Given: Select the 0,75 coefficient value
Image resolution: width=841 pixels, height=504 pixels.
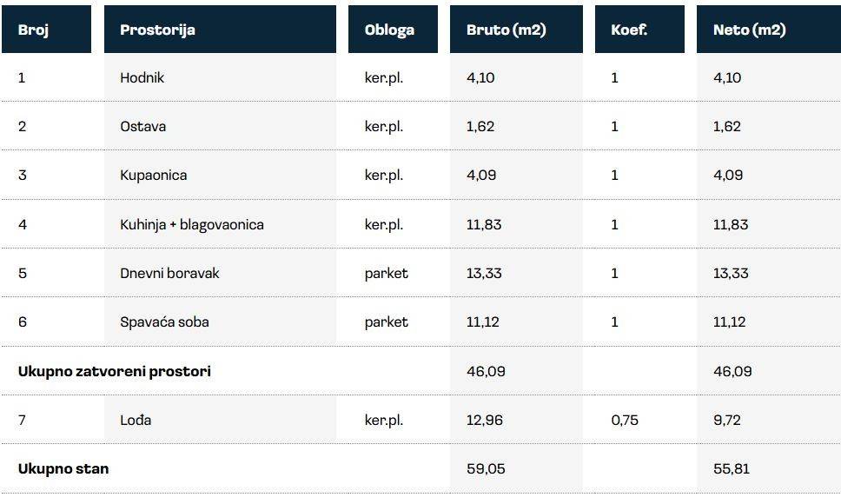Looking at the screenshot, I should [625, 420].
